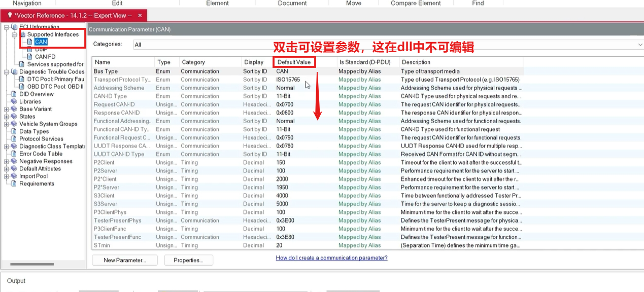Click the book icon beside Diagnostic Trouble Codes
This screenshot has width=644, height=292.
point(14,72)
